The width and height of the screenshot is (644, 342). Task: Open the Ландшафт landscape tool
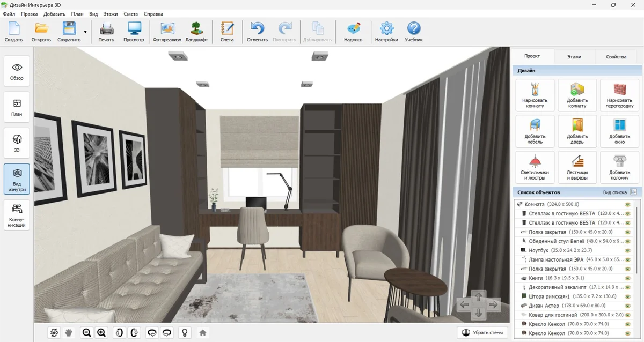tap(197, 32)
